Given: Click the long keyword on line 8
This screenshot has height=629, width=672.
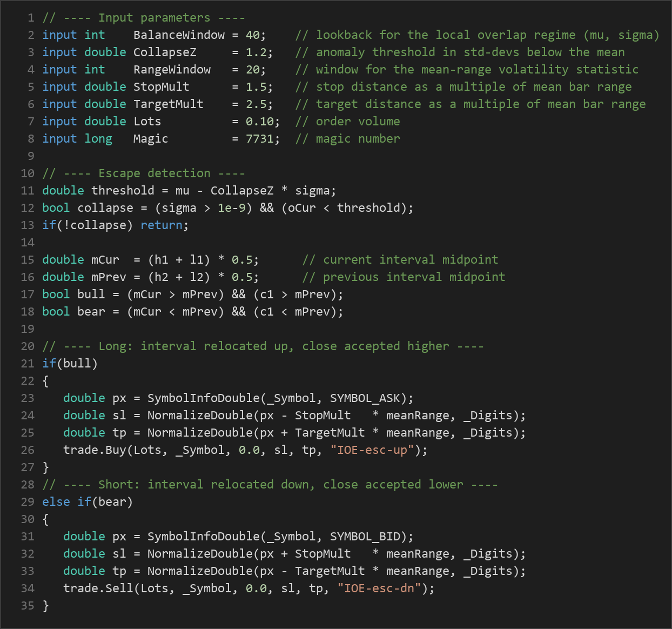Looking at the screenshot, I should tap(98, 139).
